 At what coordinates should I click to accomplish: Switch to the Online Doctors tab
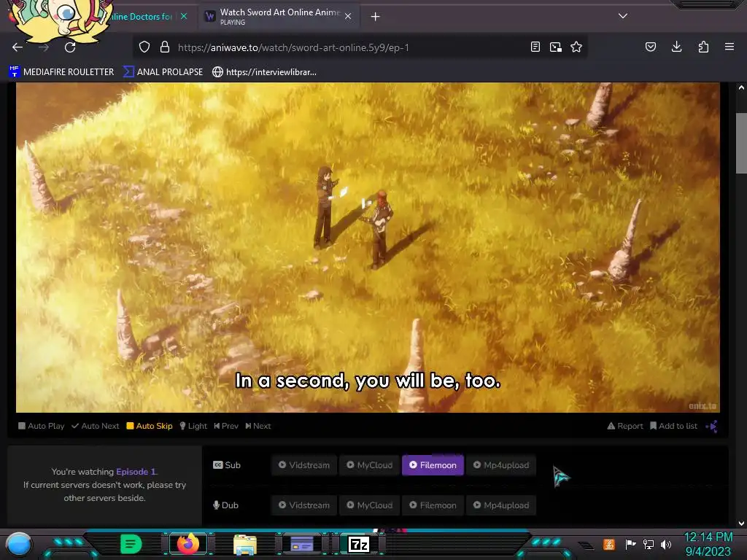[x=141, y=17]
